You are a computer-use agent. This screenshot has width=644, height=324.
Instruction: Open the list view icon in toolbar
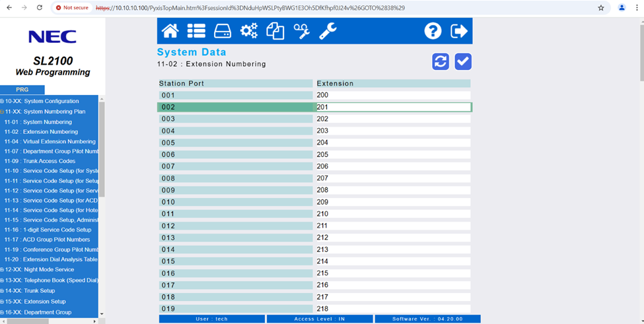[x=196, y=31]
